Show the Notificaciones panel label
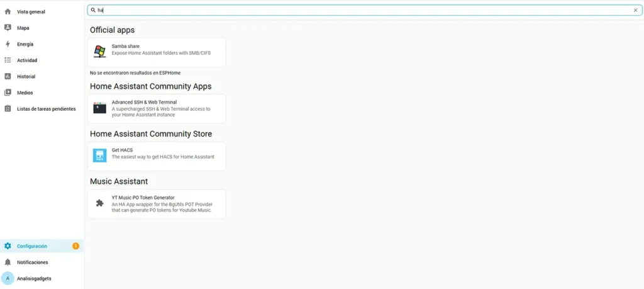The width and height of the screenshot is (644, 289). 33,263
